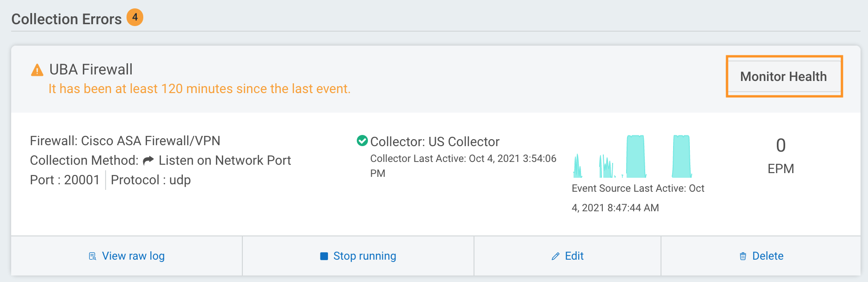
Task: Click the green collector status checkmark
Action: (x=362, y=141)
